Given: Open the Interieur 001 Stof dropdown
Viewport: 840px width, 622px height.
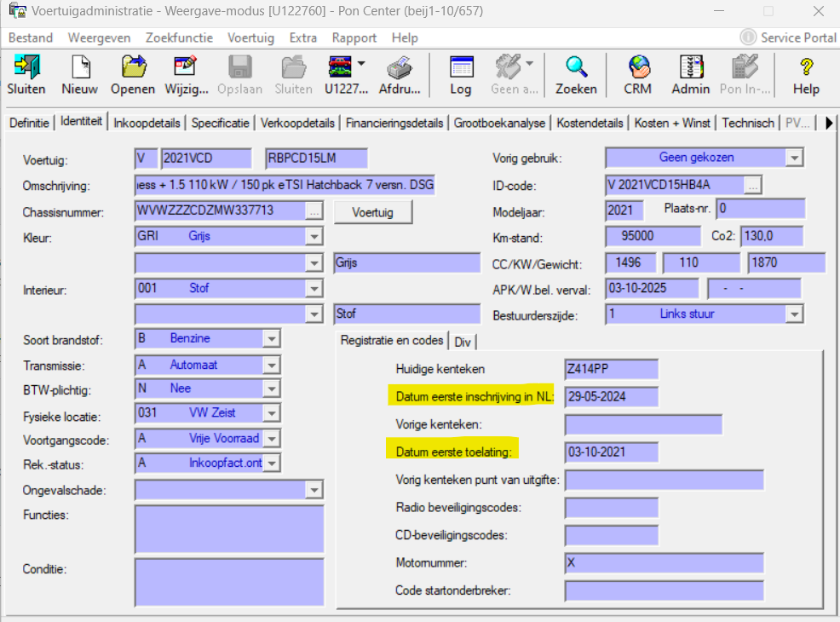Looking at the screenshot, I should (314, 289).
